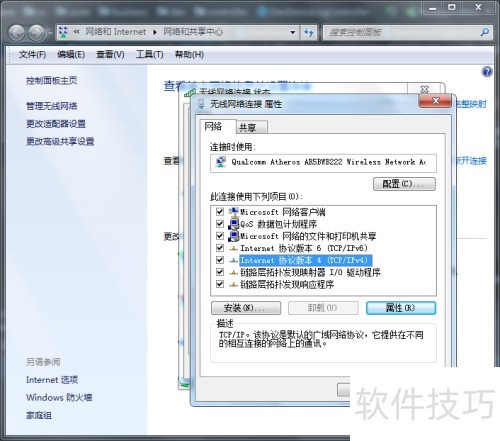
Task: Uncheck Microsoft 网络客户端 checkbox
Action: [x=220, y=212]
